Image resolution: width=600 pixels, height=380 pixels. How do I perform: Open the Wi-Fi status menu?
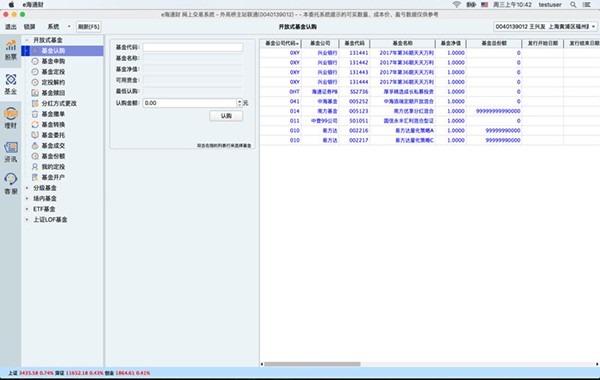[457, 5]
